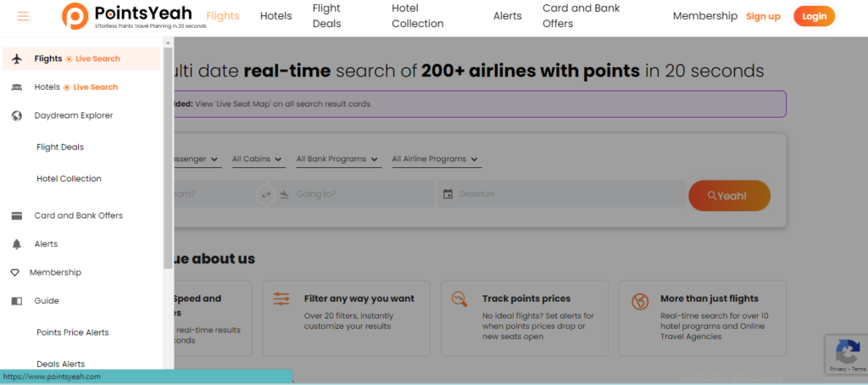Open Hotel Collection in the top navigation
The height and width of the screenshot is (385, 868).
pos(418,16)
